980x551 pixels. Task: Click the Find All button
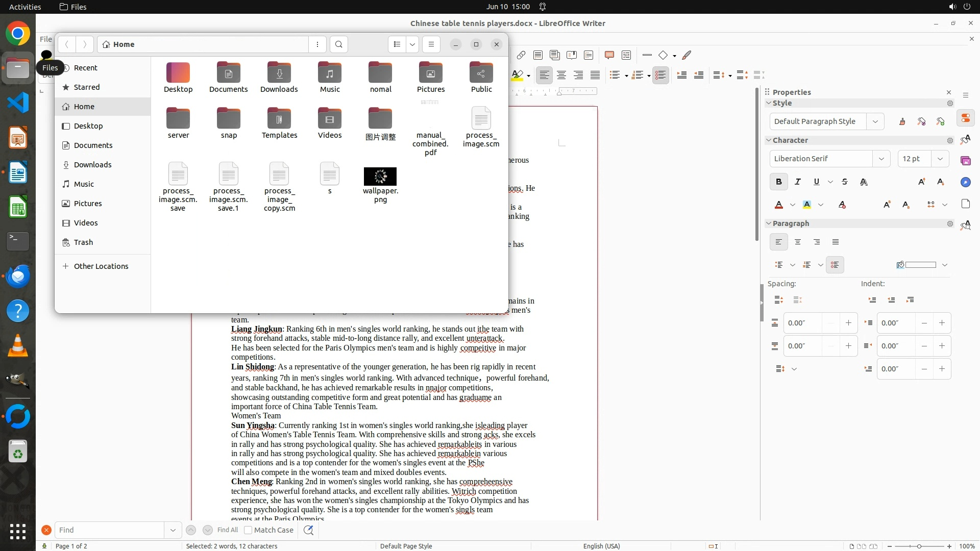(x=227, y=530)
